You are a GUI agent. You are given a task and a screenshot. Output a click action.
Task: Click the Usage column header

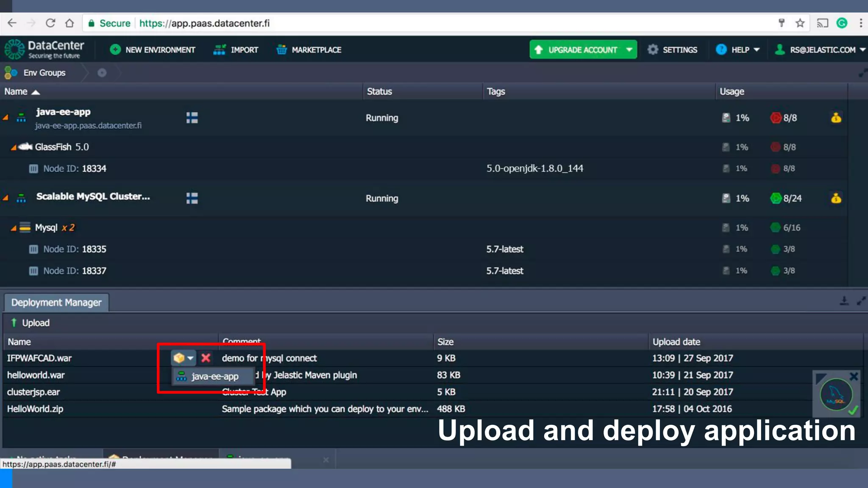tap(732, 91)
